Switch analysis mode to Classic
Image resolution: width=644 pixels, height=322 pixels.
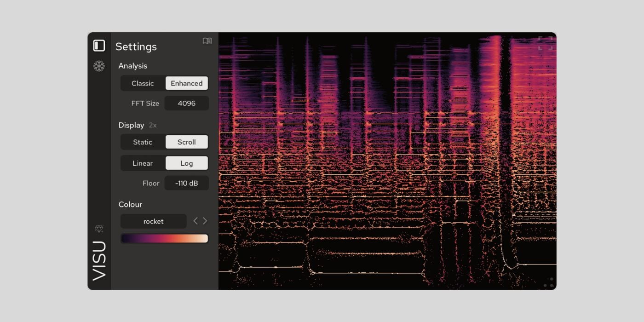(x=143, y=83)
